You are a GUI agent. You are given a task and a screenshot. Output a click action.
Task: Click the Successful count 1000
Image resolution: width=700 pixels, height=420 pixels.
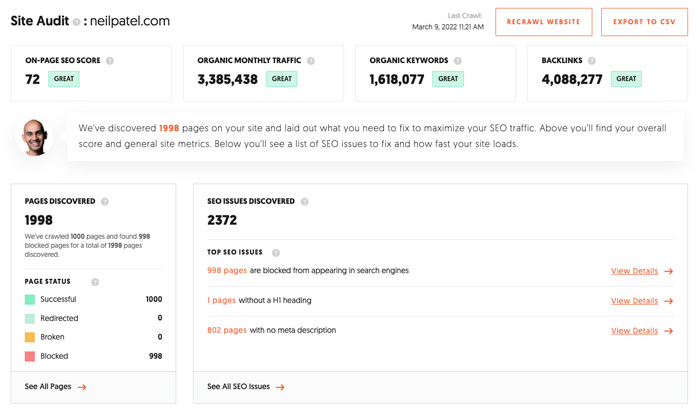154,299
